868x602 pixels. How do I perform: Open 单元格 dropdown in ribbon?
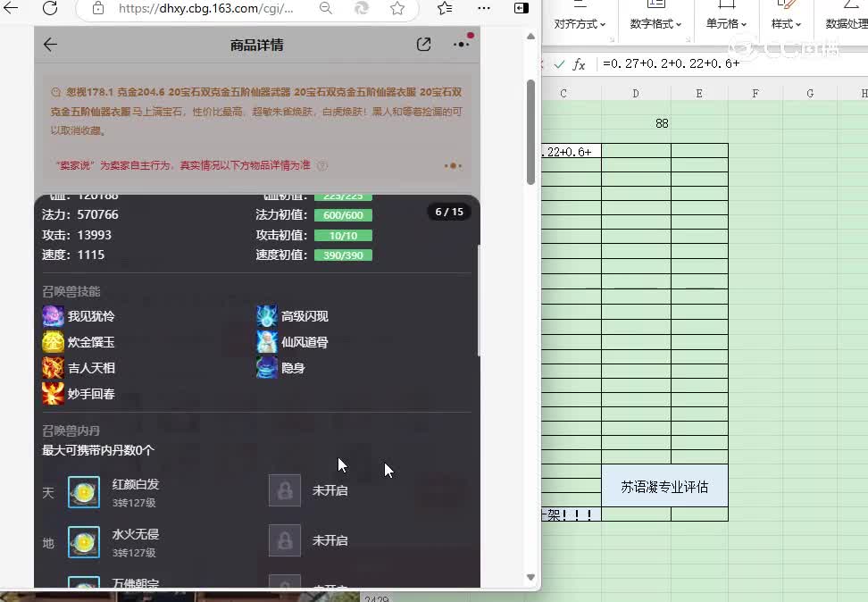[x=726, y=24]
